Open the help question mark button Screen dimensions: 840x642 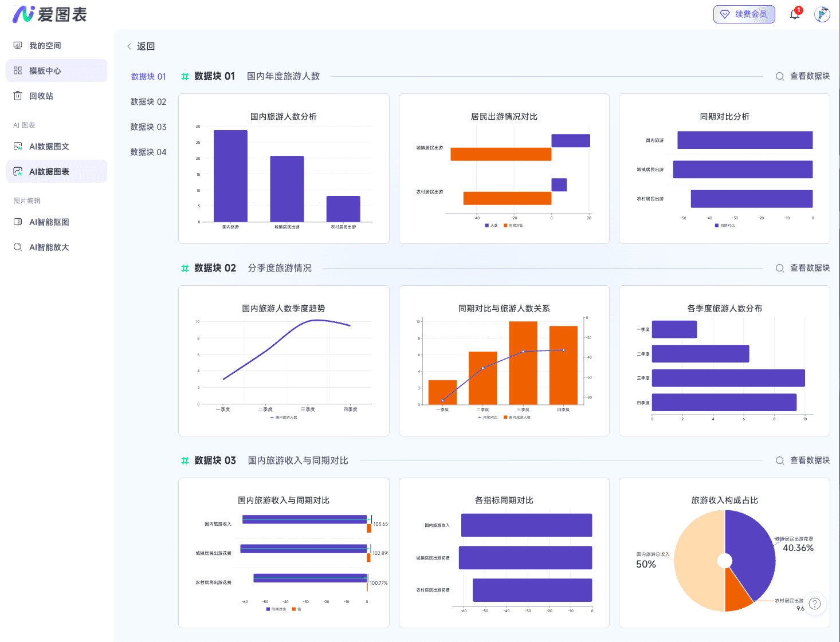815,604
